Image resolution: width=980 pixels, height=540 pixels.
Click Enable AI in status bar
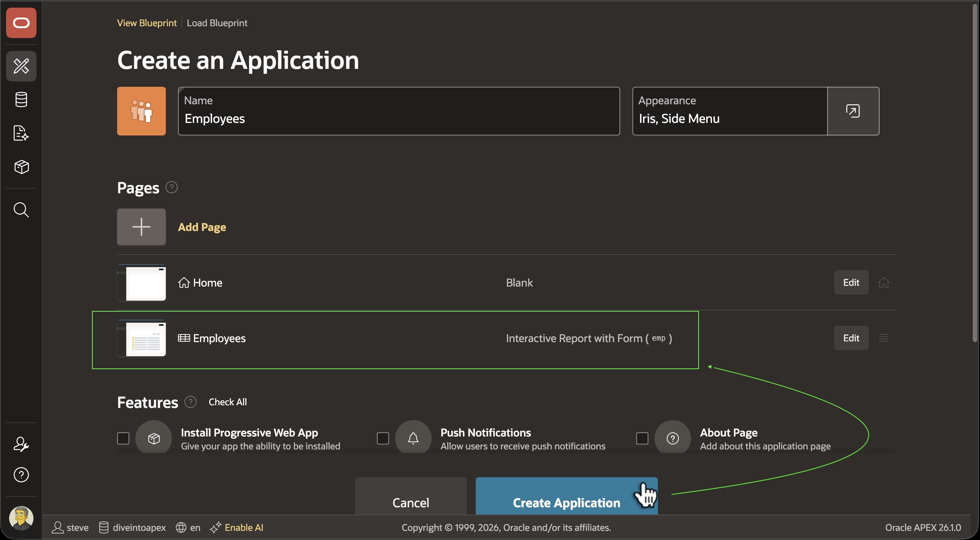point(237,527)
